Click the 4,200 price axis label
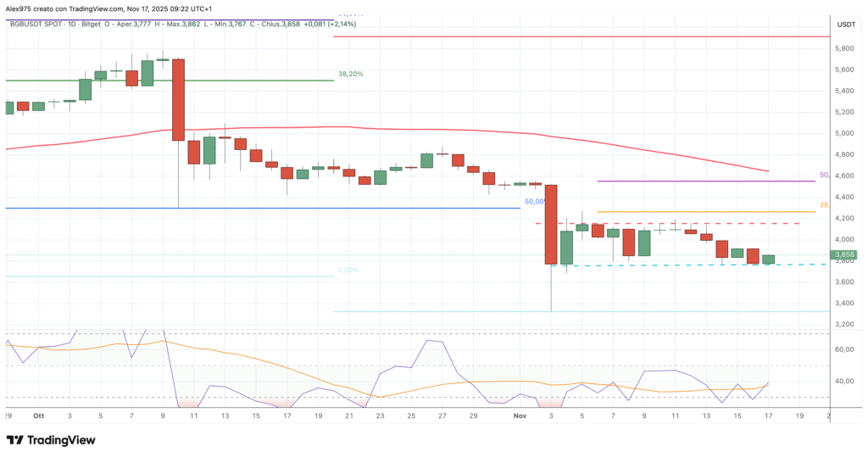Screen dimensions: 868x457 (x=844, y=218)
